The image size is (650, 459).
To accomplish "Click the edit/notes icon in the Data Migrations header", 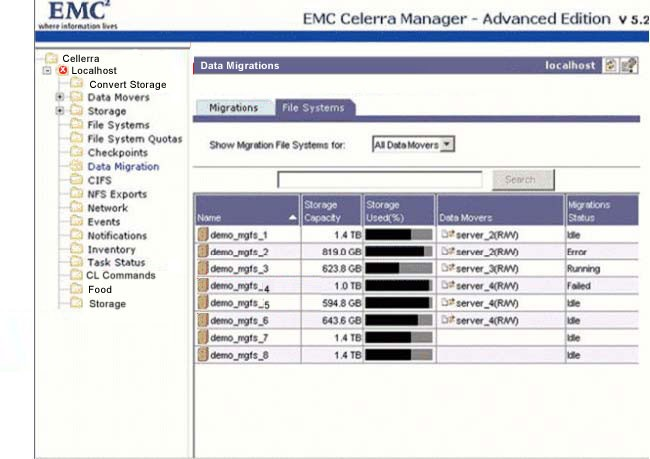I will click(x=629, y=66).
